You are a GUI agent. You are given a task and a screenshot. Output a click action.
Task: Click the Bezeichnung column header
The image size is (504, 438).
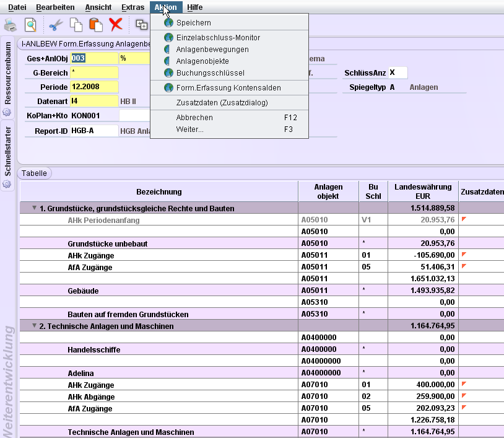[159, 191]
